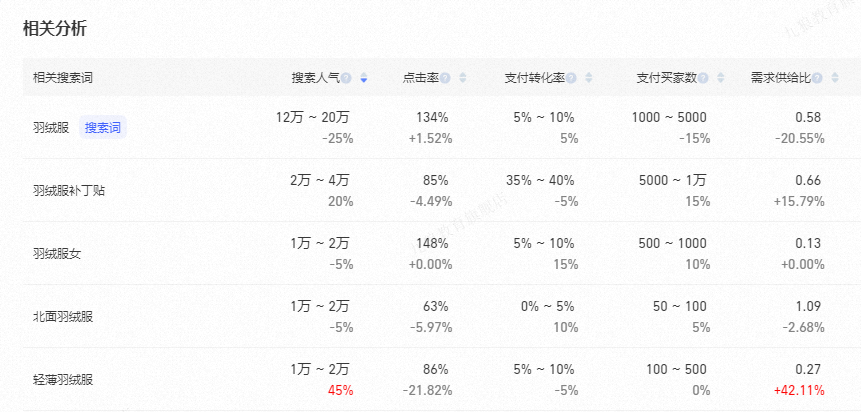This screenshot has width=861, height=412.
Task: Sort table by 点击率 arrows
Action: [461, 78]
